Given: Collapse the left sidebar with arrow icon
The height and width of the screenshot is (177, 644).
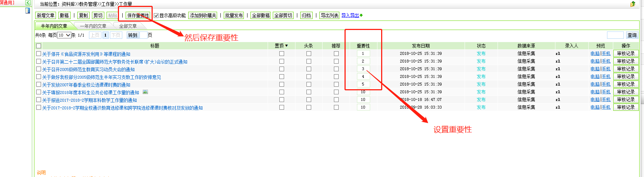Looking at the screenshot, I should coord(28,3).
